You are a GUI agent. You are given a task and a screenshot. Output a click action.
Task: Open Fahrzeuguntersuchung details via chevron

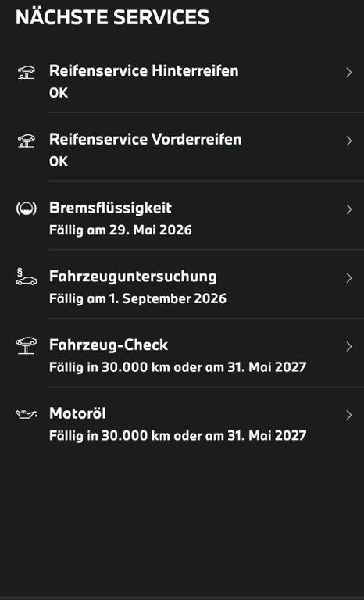[x=348, y=278]
